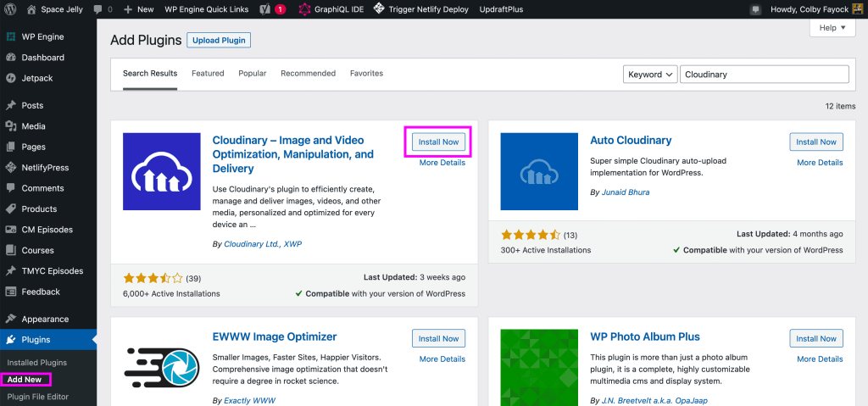868x406 pixels.
Task: Open Plugin File Editor submenu
Action: coord(37,397)
